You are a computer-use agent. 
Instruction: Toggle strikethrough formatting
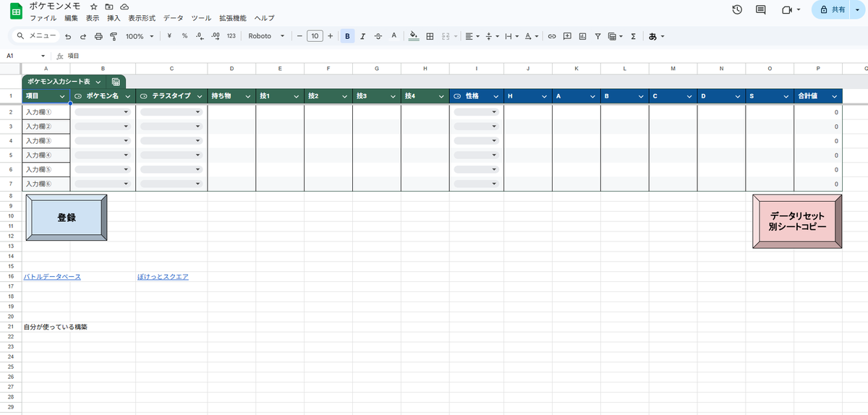click(378, 35)
